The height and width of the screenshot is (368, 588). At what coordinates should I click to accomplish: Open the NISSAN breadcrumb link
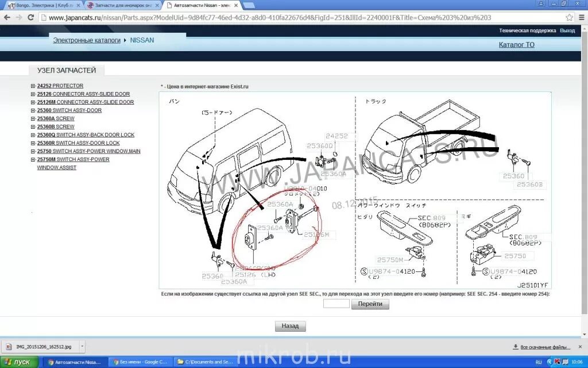(142, 40)
